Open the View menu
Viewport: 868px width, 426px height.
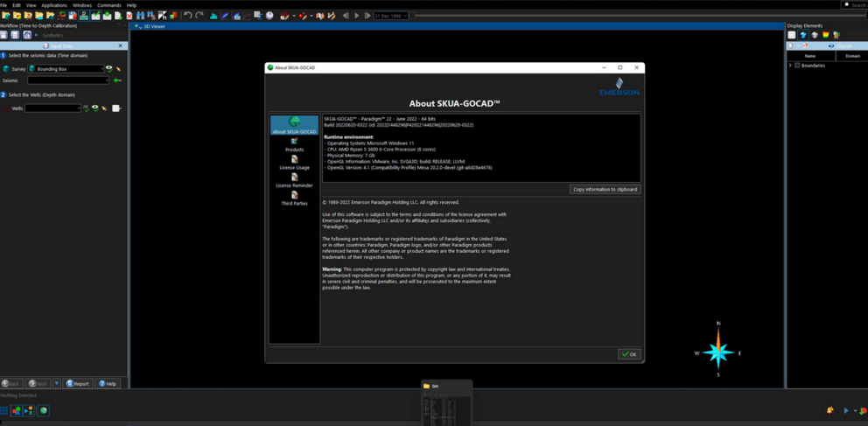tap(31, 5)
